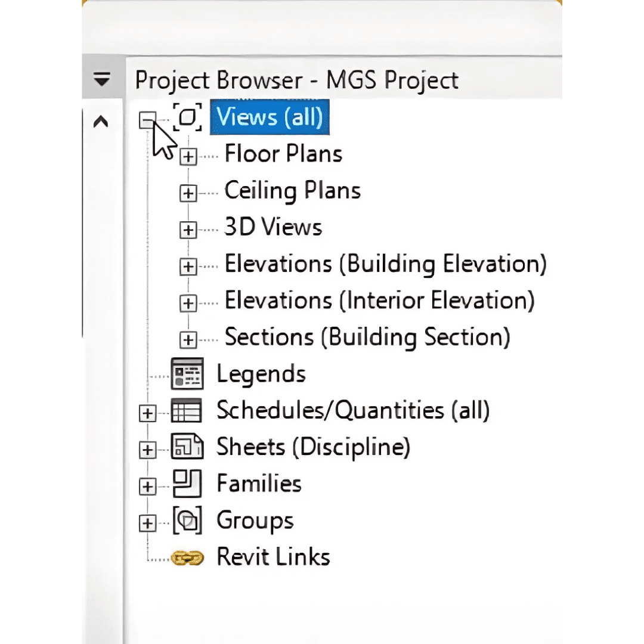This screenshot has width=644, height=644.
Task: Select the Elevations (Interior Elevation) label
Action: pyautogui.click(x=379, y=300)
